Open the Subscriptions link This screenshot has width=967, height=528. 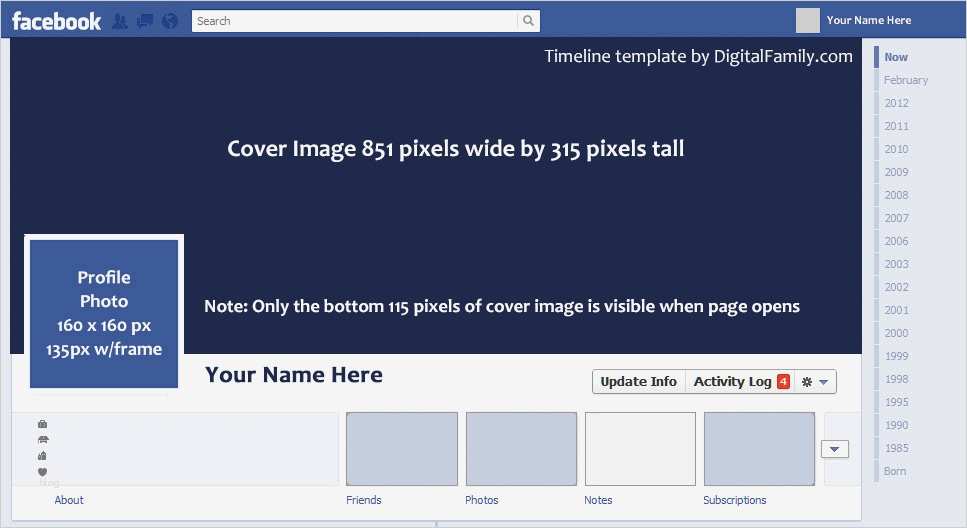pos(735,500)
